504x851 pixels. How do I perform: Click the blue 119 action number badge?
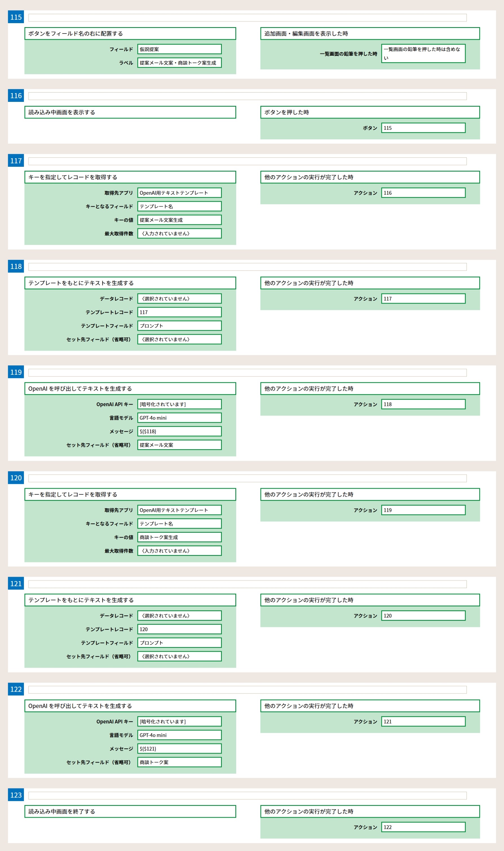pos(16,372)
